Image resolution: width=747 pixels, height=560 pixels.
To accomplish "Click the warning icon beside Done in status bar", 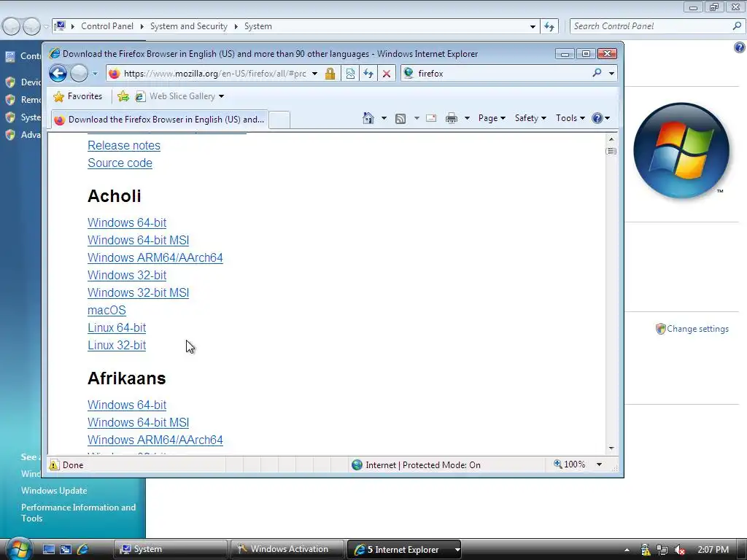I will 54,464.
